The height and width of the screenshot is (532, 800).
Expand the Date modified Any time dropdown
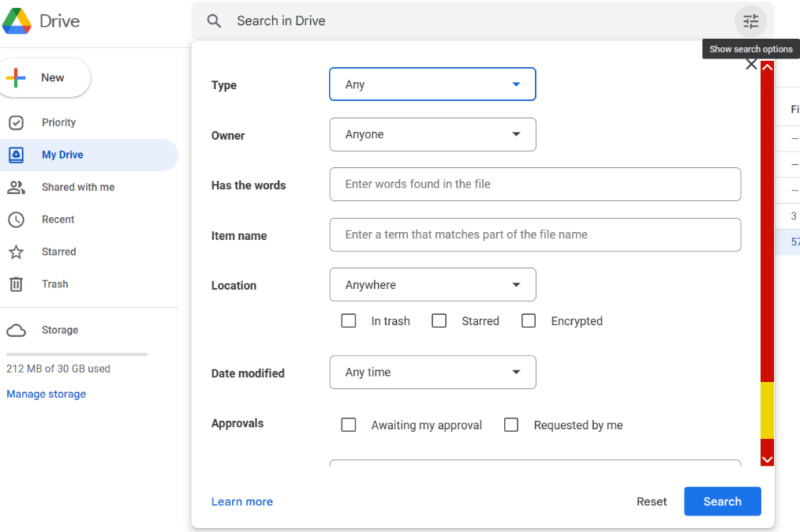(x=433, y=373)
